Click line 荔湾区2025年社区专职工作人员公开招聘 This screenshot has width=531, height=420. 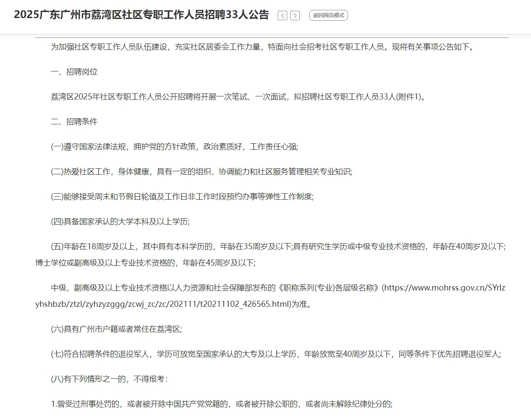pyautogui.click(x=239, y=97)
